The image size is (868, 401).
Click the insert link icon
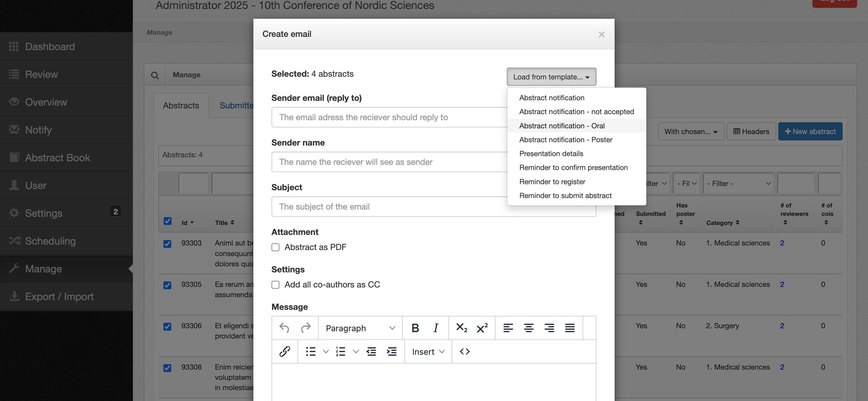285,351
